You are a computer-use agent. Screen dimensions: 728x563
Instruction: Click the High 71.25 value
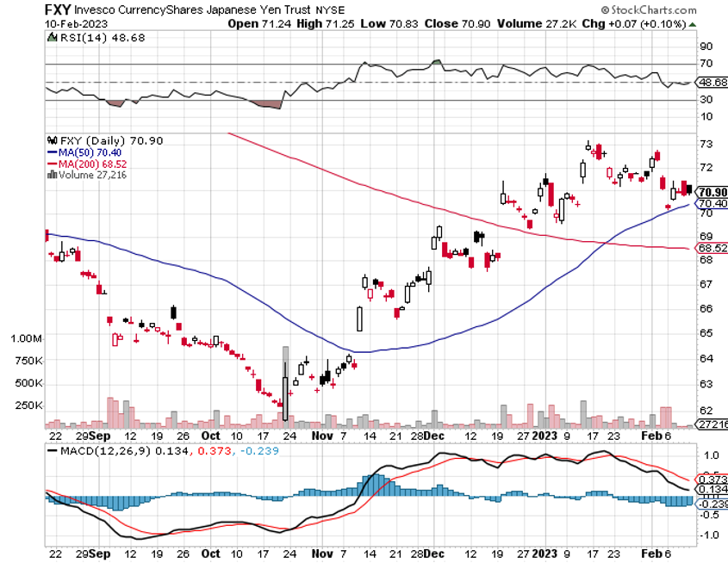pyautogui.click(x=325, y=23)
